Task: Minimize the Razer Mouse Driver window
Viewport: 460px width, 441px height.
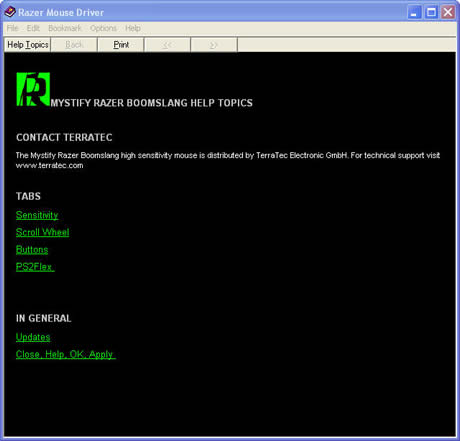Action: point(414,13)
